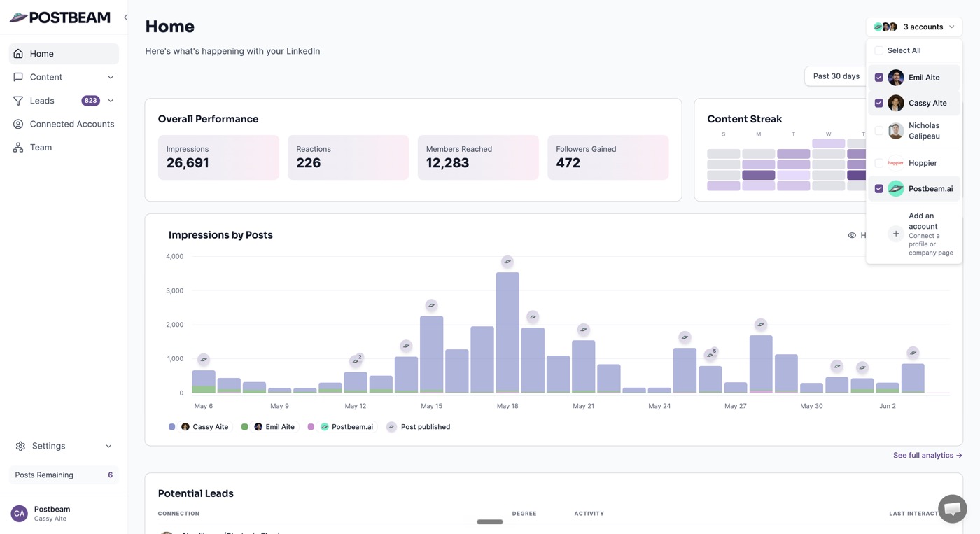Click the 823 badge next to Leads
The width and height of the screenshot is (980, 534).
coord(90,101)
